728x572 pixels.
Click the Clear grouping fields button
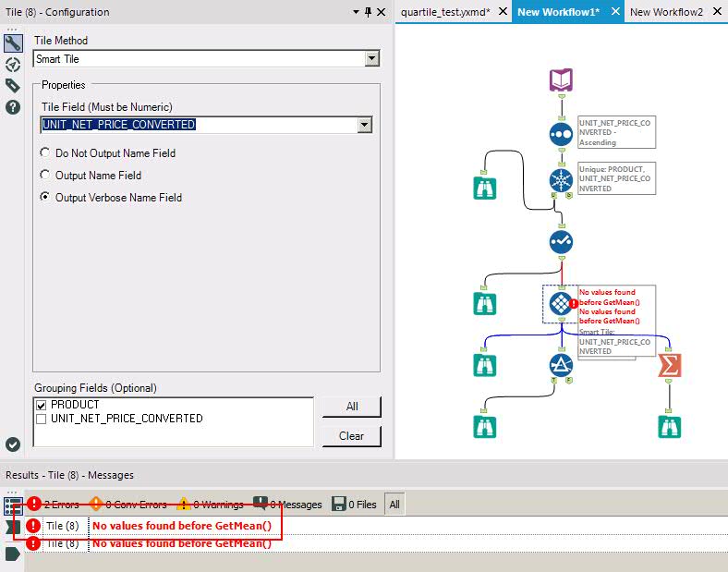[x=352, y=436]
